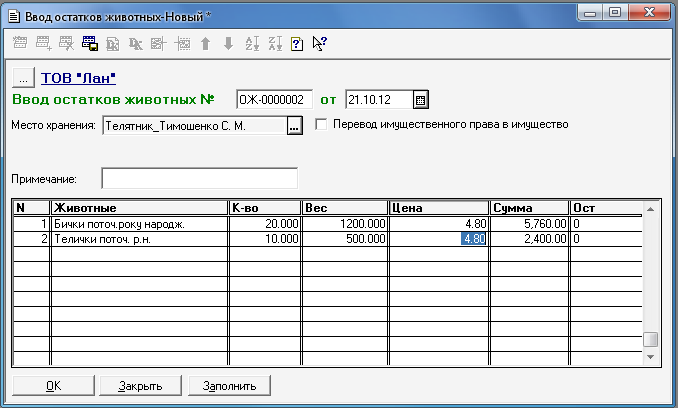Click the crossed-out Dt/Kt toolbar icon

pos(136,44)
